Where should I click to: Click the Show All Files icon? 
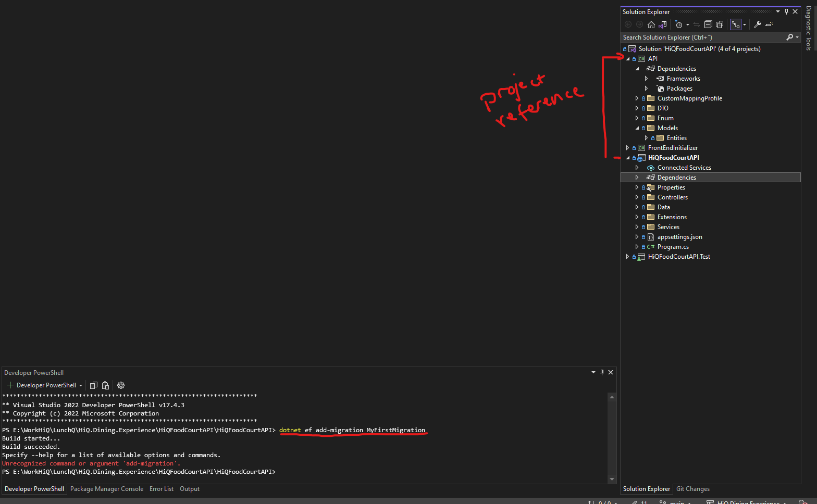click(x=720, y=24)
